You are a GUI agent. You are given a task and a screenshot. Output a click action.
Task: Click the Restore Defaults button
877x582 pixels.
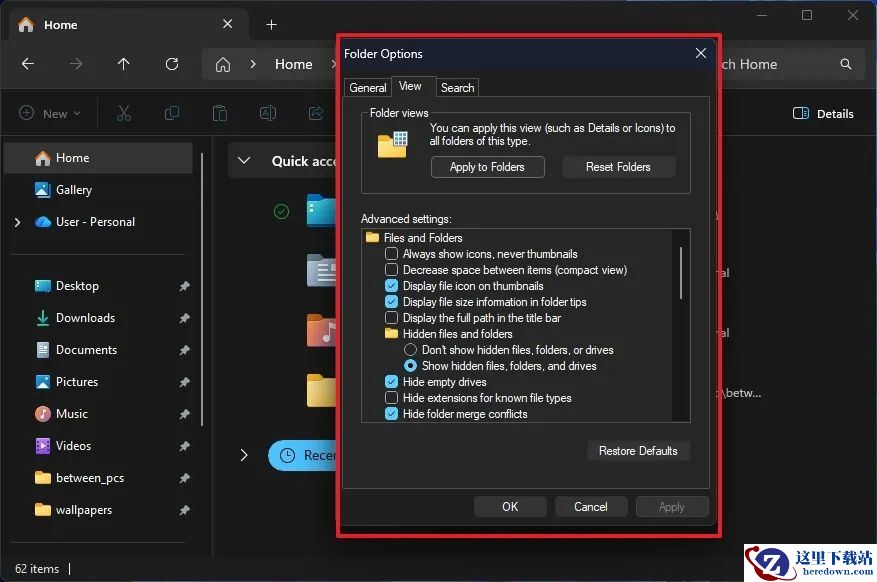(x=638, y=451)
